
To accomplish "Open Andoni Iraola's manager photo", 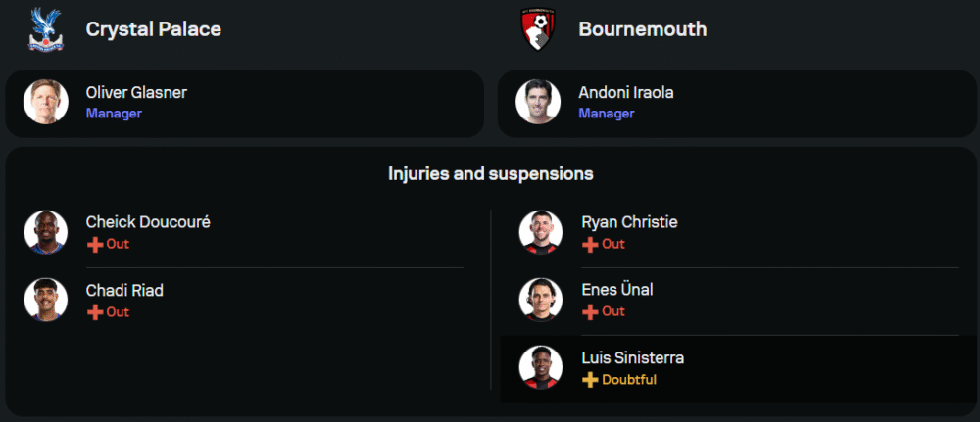I will (539, 102).
